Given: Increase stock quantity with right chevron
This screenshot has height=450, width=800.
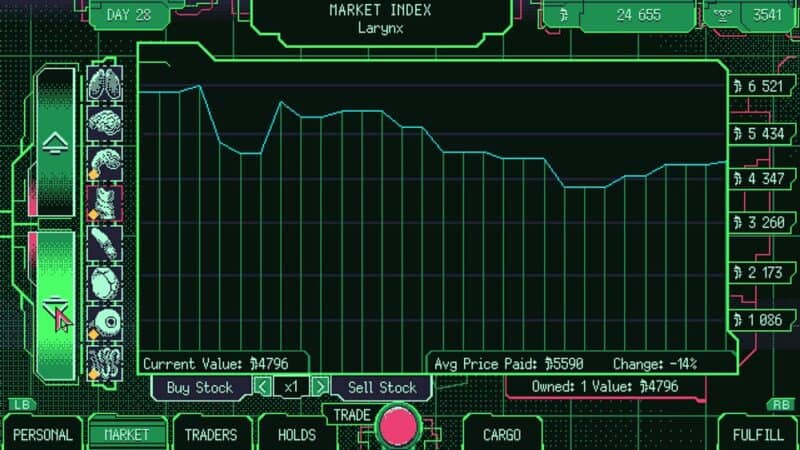Looking at the screenshot, I should click(x=320, y=387).
